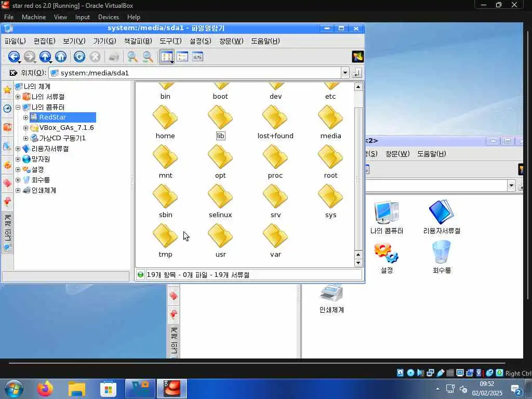The image size is (532, 399).
Task: Switch to icon view mode
Action: click(x=167, y=57)
